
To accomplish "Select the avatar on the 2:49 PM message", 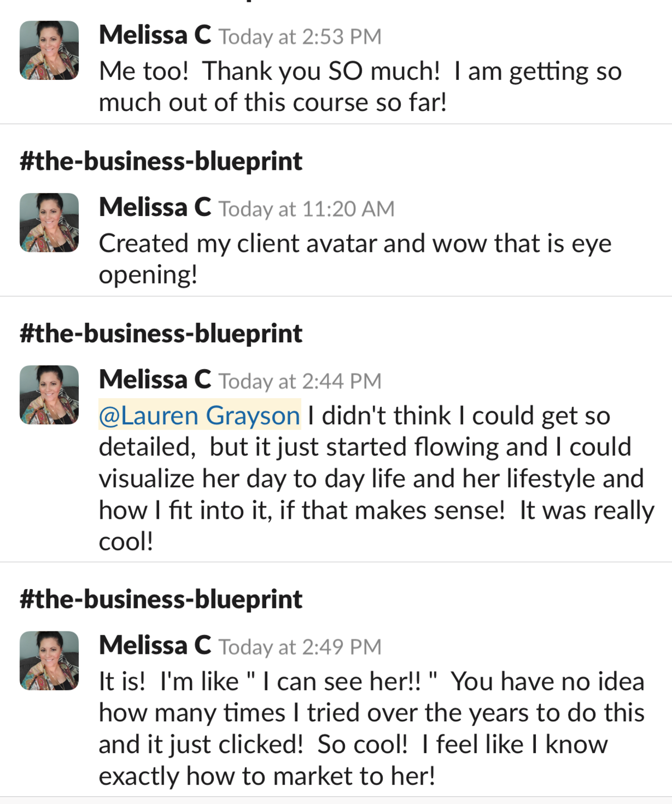I will [49, 661].
